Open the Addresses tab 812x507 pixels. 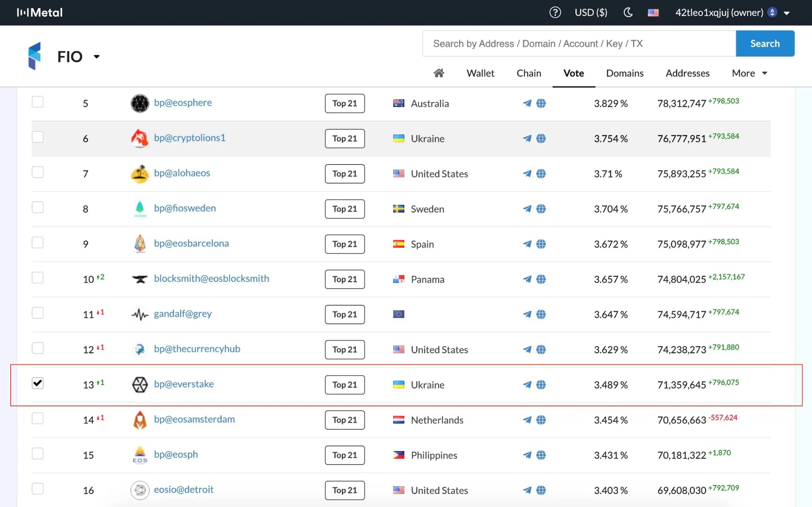pyautogui.click(x=687, y=73)
